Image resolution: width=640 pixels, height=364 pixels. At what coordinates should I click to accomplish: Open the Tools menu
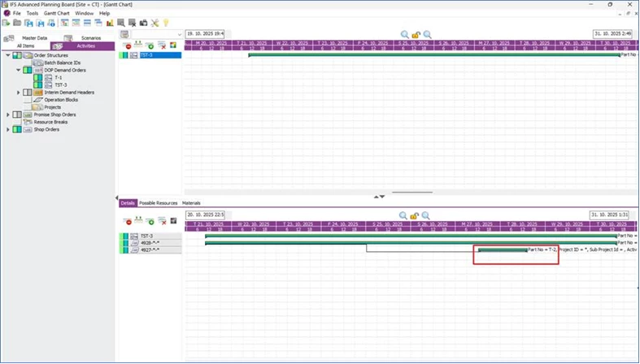[33, 14]
